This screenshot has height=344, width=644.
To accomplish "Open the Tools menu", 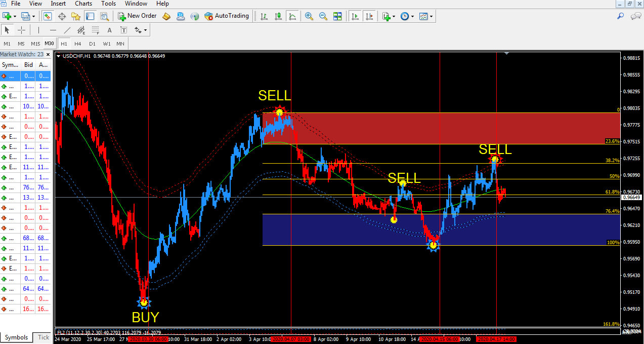I will 108,4.
